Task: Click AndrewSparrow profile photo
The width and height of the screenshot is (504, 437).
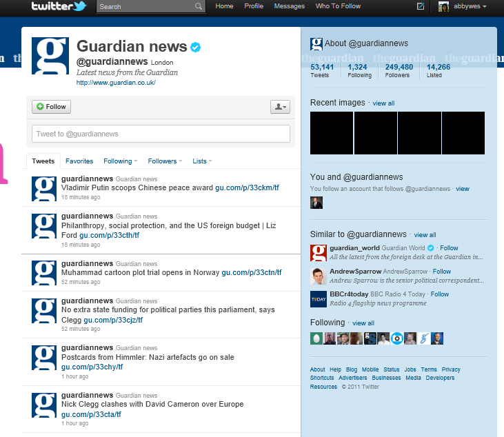Action: pyautogui.click(x=319, y=276)
